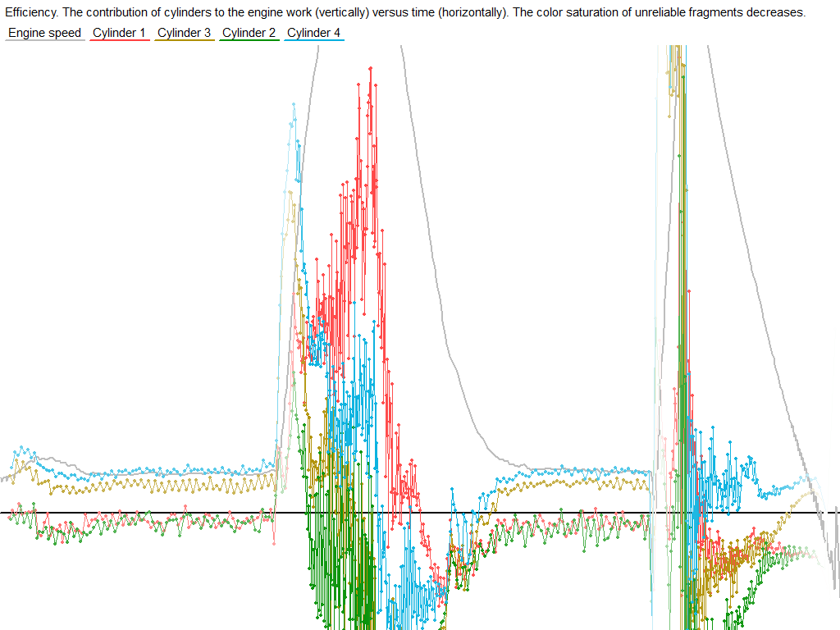This screenshot has width=840, height=630.
Task: Click gray color line under Engine speed legend
Action: point(44,41)
